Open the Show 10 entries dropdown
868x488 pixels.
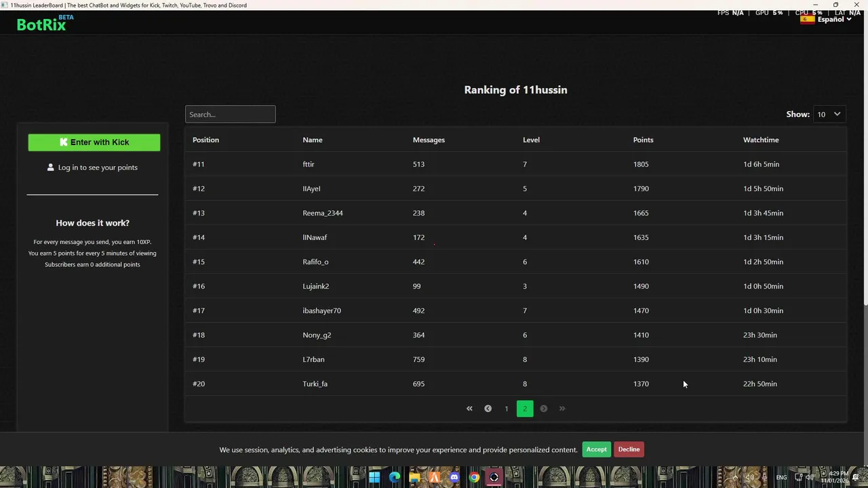(829, 115)
